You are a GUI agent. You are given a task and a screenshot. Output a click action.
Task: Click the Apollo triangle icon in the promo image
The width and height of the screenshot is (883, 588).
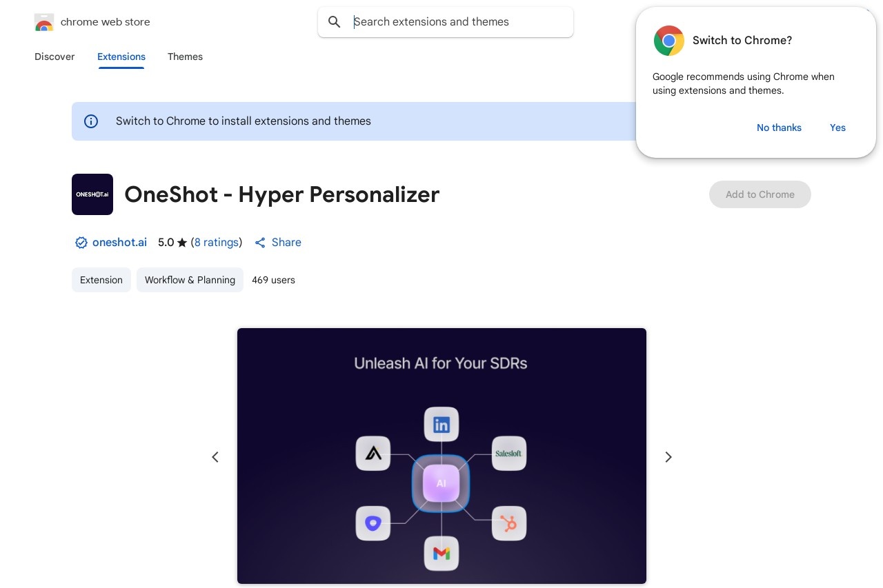(373, 454)
